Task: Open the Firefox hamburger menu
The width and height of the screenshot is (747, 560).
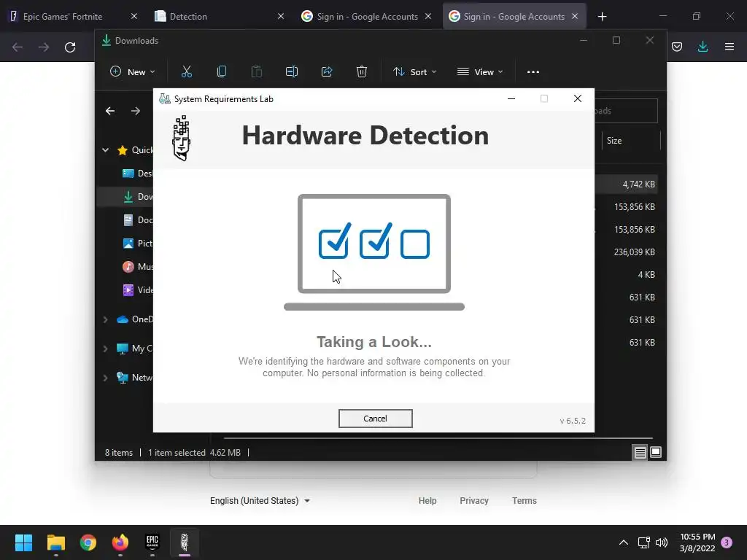Action: tap(729, 47)
